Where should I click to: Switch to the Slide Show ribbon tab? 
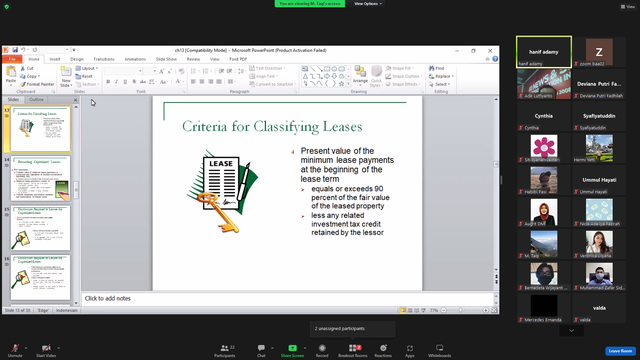coord(166,59)
